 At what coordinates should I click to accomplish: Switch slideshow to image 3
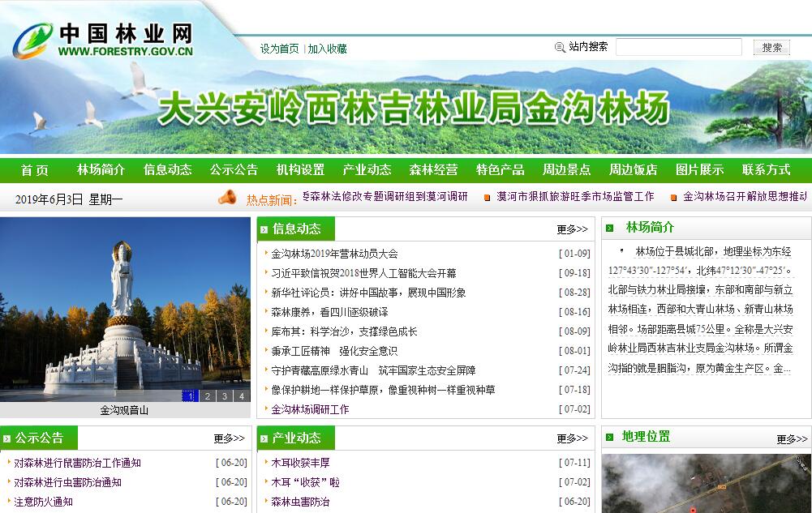(x=224, y=396)
